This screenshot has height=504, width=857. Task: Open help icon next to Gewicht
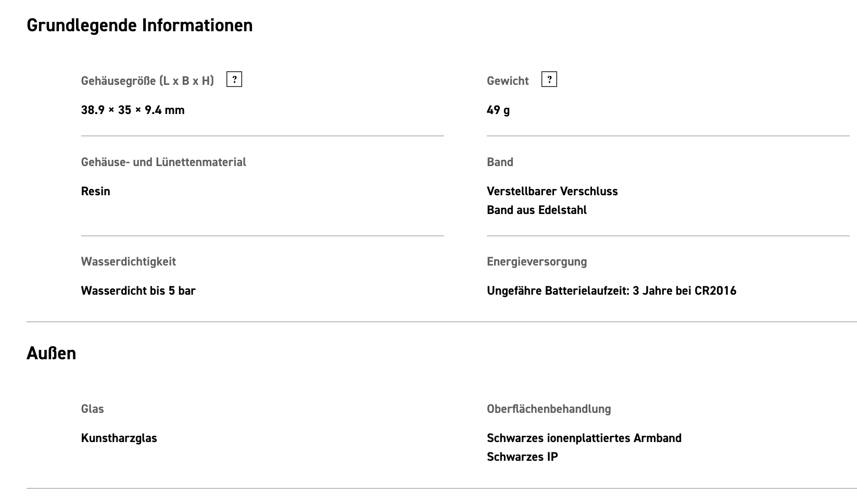[x=549, y=80]
